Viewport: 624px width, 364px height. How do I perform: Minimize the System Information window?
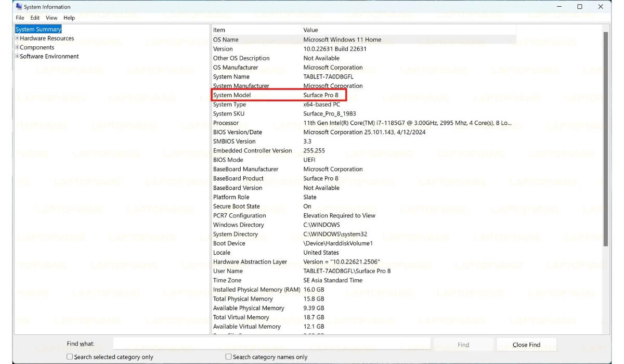[560, 7]
